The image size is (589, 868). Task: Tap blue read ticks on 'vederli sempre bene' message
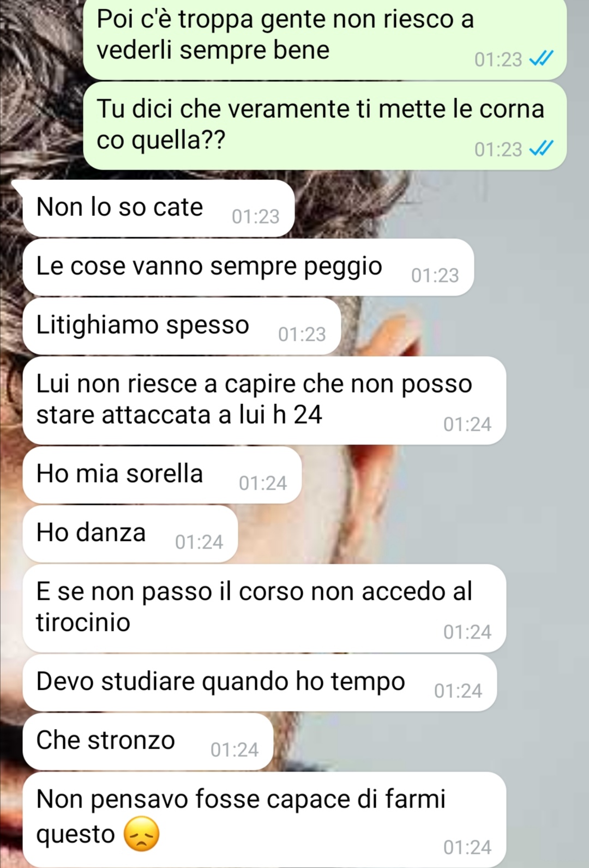542,58
